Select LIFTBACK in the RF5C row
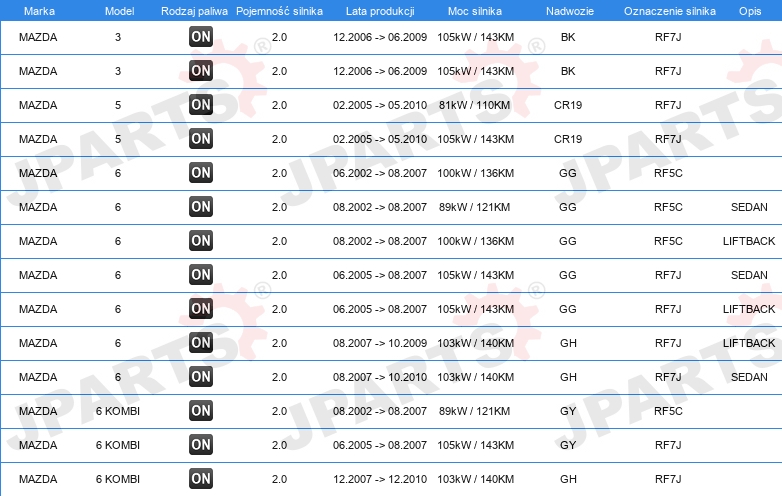Screen dimensions: 782x496 click(749, 241)
